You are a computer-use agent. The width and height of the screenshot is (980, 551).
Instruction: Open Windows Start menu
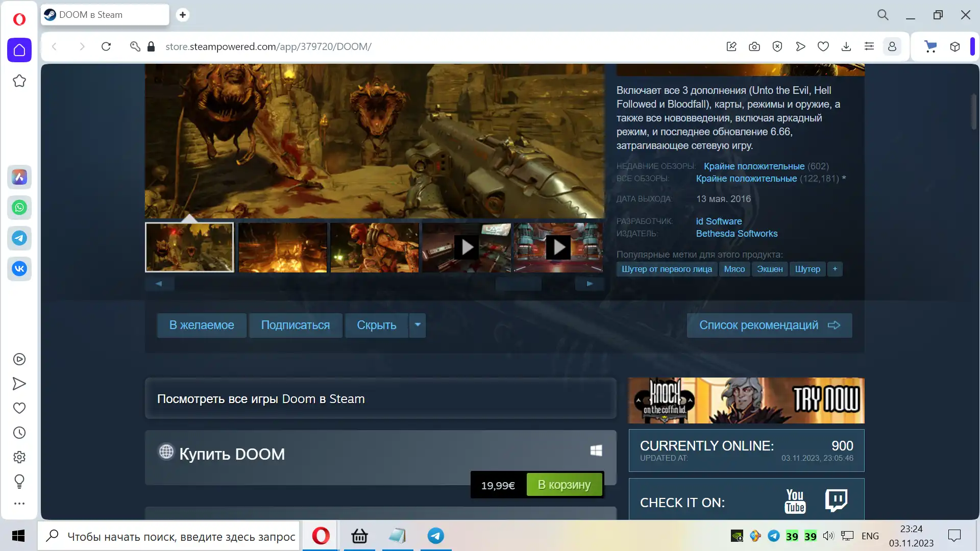[18, 536]
